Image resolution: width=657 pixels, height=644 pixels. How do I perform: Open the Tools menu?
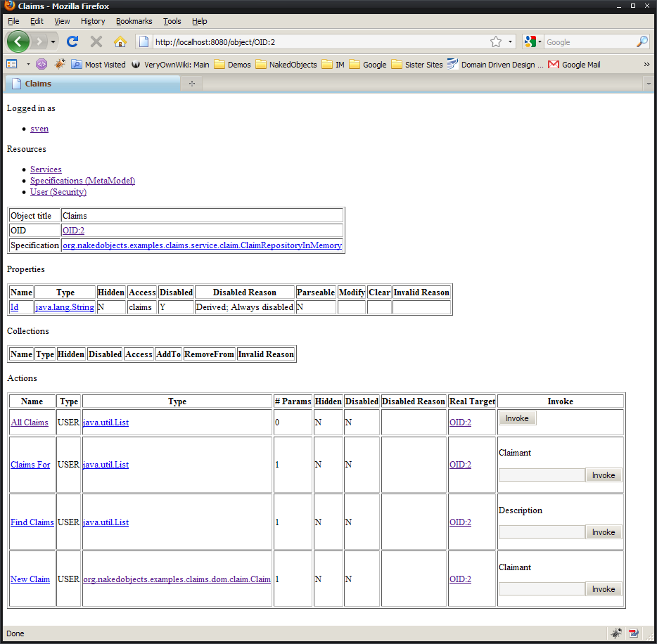(x=172, y=21)
